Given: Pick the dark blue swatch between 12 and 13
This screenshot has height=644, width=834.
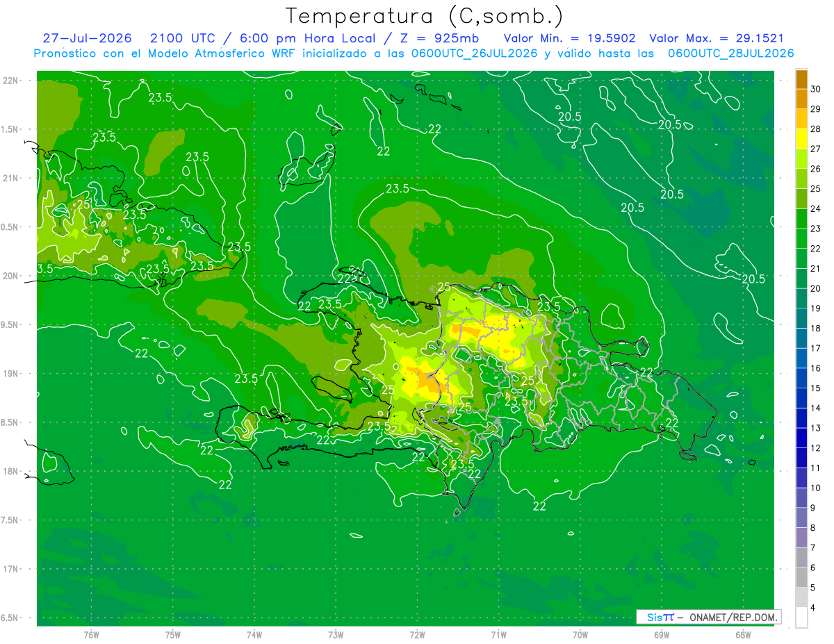Looking at the screenshot, I should tap(801, 438).
